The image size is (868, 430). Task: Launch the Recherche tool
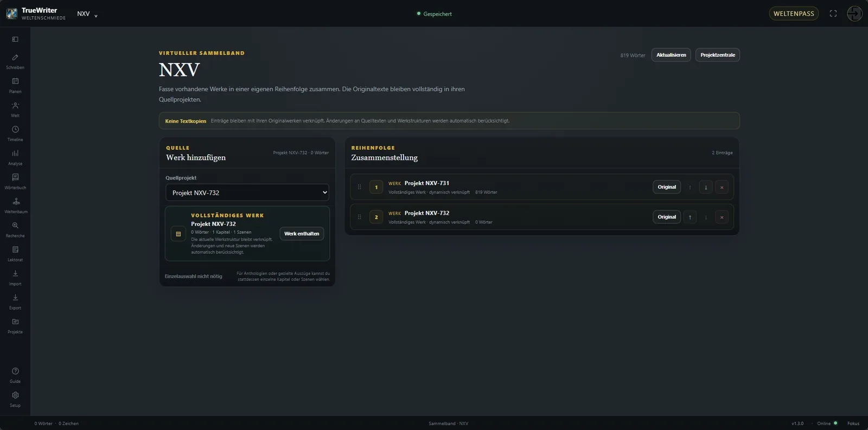(15, 229)
